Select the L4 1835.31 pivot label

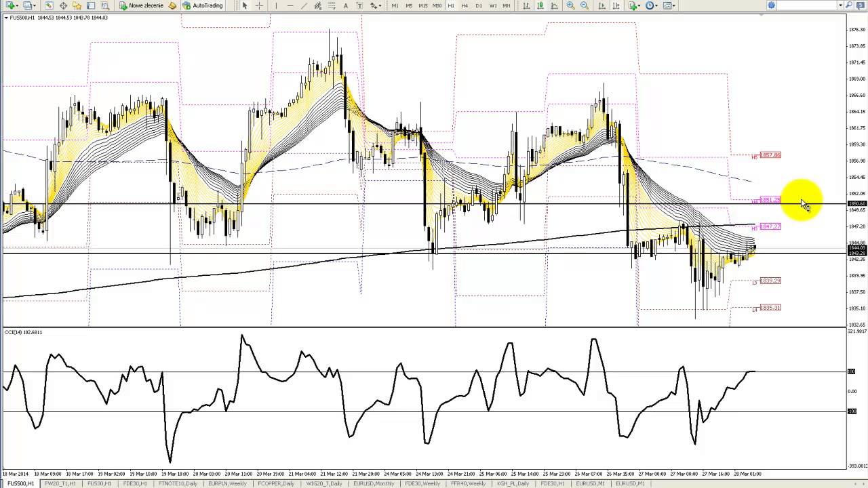click(770, 308)
